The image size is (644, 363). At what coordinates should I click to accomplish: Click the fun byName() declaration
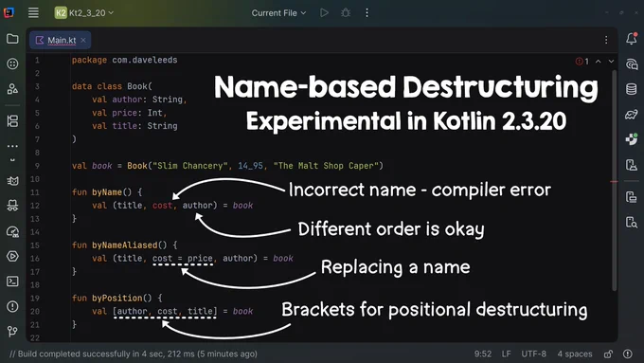tap(107, 192)
